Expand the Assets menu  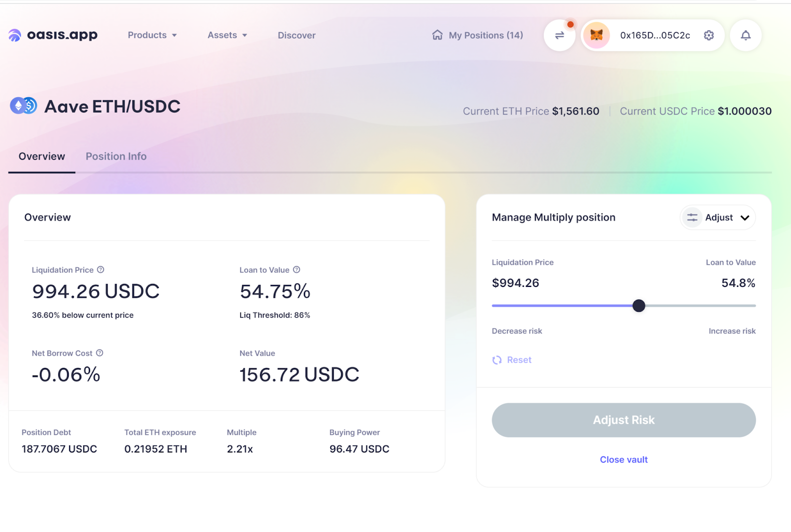pos(227,35)
